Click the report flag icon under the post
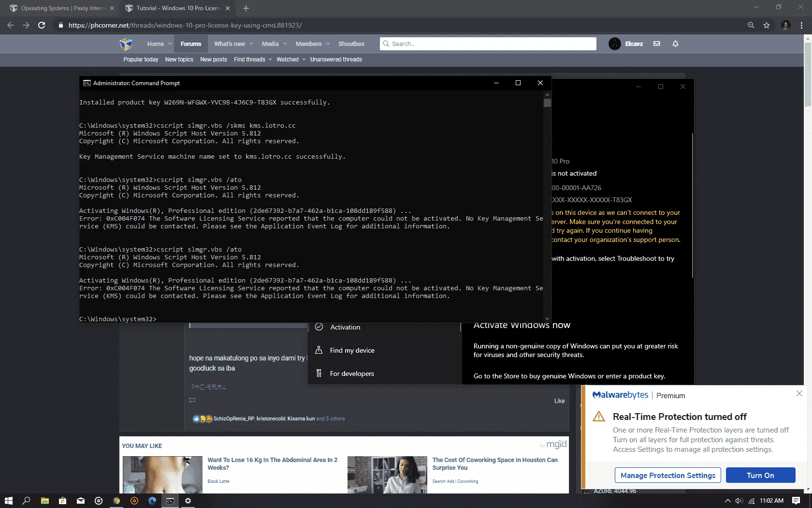Screen dimensions: 812x508 point(192,401)
